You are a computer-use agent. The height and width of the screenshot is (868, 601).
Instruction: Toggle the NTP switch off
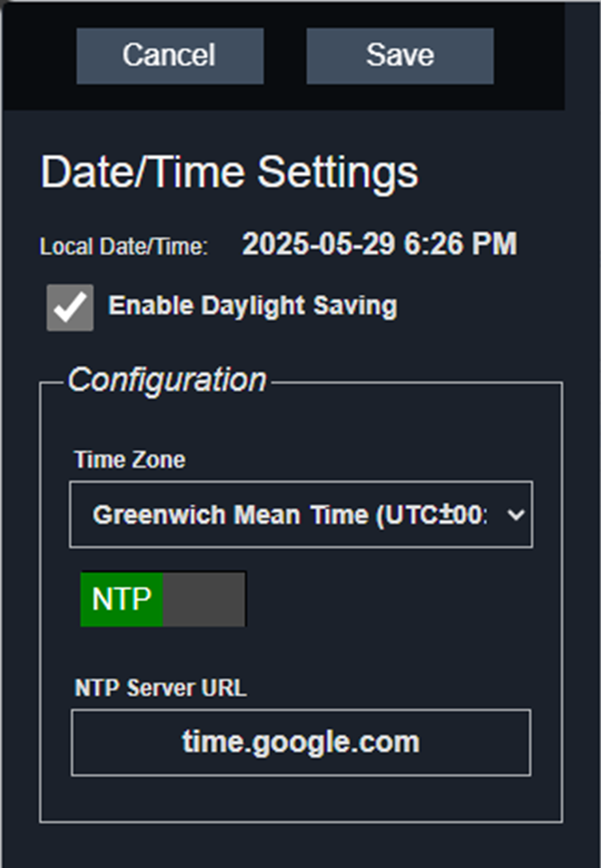163,599
